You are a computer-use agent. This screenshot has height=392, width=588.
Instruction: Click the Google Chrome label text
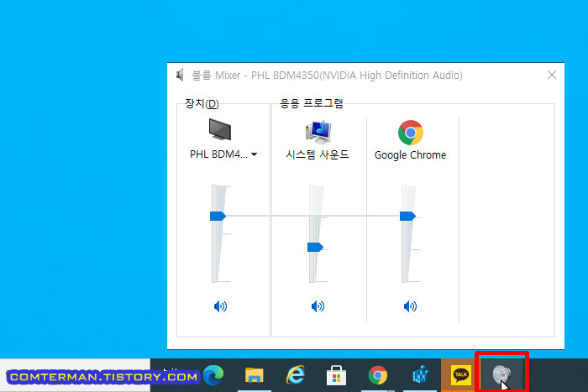(x=410, y=154)
